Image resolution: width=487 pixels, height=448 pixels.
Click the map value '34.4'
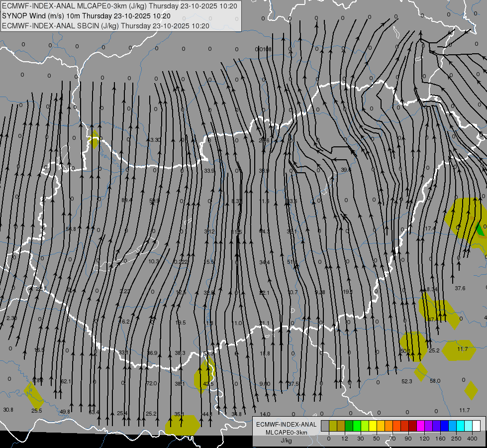pyautogui.click(x=265, y=262)
